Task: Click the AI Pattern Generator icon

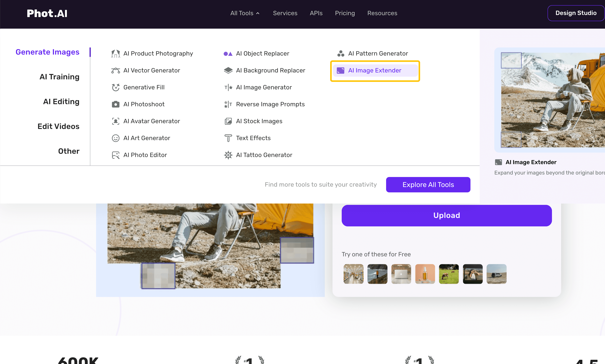Action: pos(341,54)
